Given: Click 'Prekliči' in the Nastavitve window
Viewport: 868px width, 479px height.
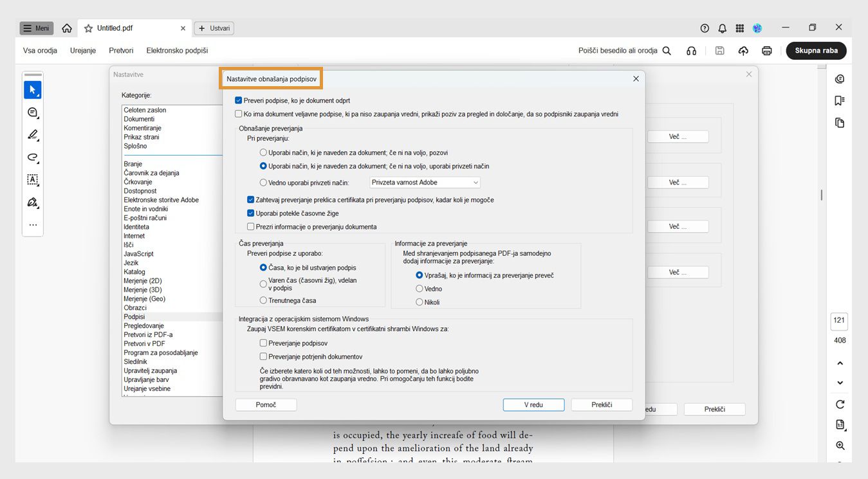Looking at the screenshot, I should 715,409.
